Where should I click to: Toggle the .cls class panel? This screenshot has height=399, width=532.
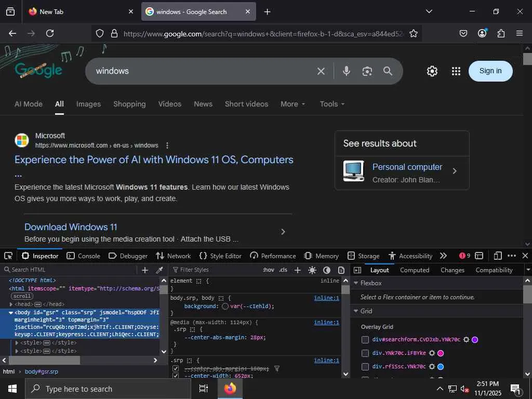click(283, 270)
